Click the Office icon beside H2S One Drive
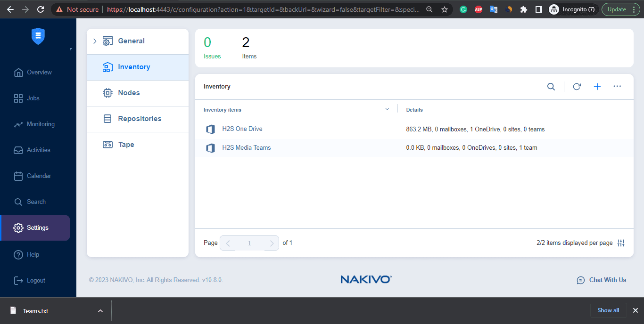The height and width of the screenshot is (324, 644). click(210, 130)
